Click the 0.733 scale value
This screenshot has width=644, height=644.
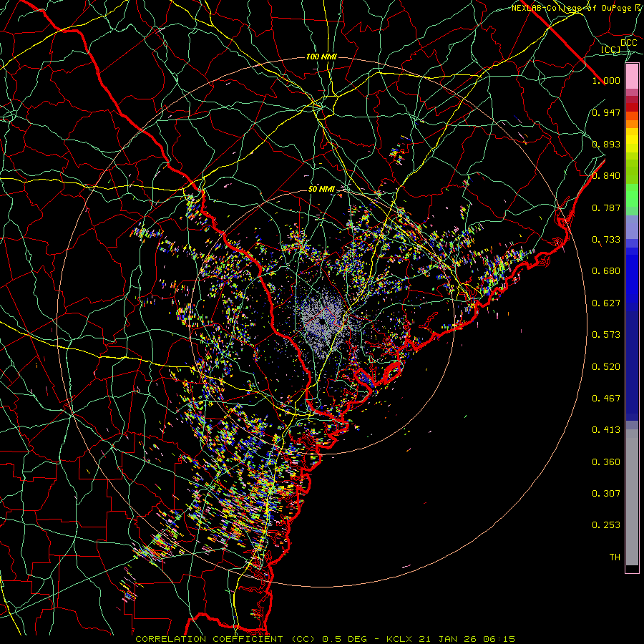[606, 240]
